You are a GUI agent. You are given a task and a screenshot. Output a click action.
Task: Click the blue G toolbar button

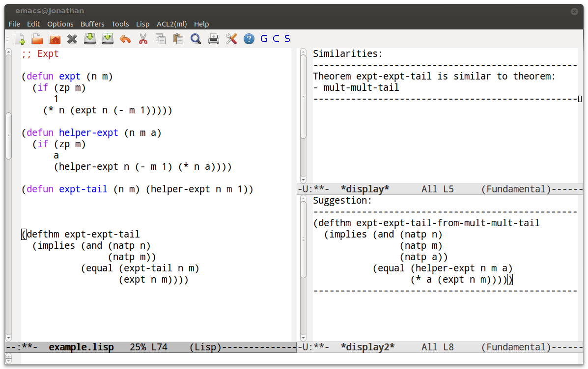tap(264, 39)
